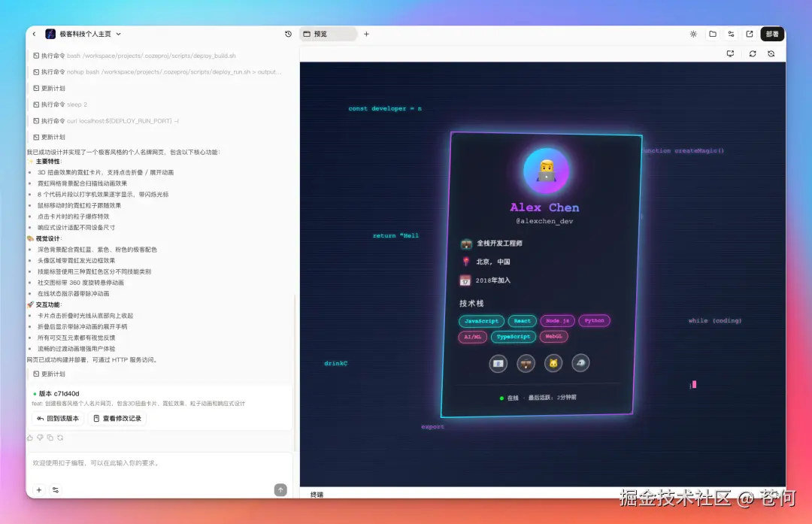Expand the 更新计划 row below curl command
812x524 pixels.
coord(49,138)
